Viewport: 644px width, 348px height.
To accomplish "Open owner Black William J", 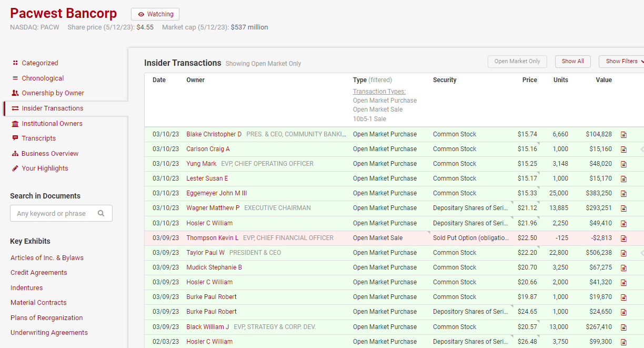I will tap(208, 327).
